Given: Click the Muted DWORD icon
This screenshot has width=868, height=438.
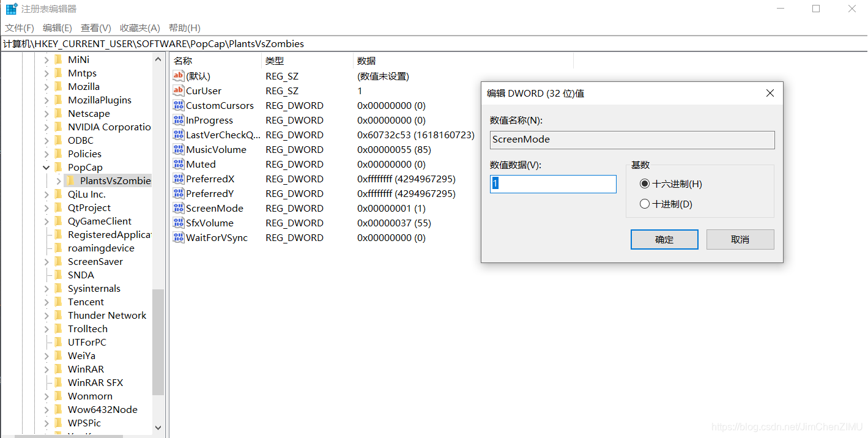Looking at the screenshot, I should point(179,164).
